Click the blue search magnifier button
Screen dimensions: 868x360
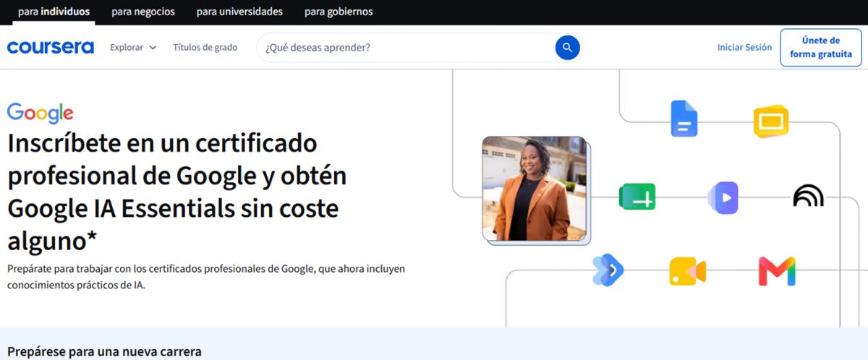(567, 48)
